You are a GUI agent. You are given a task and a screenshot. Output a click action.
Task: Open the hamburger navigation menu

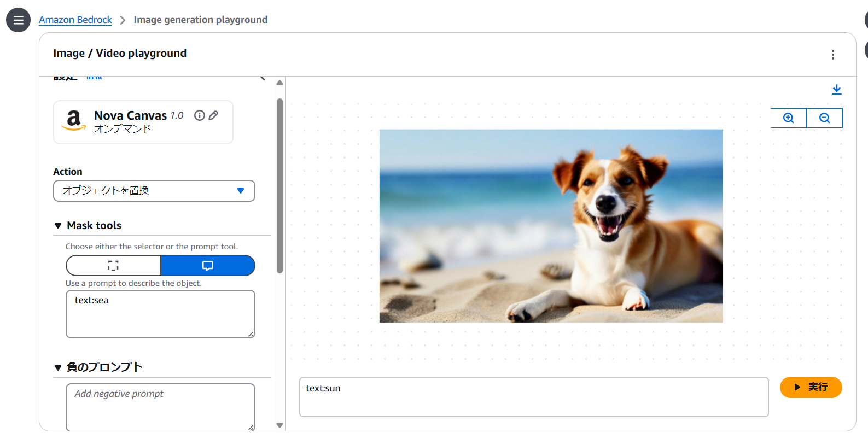click(18, 20)
